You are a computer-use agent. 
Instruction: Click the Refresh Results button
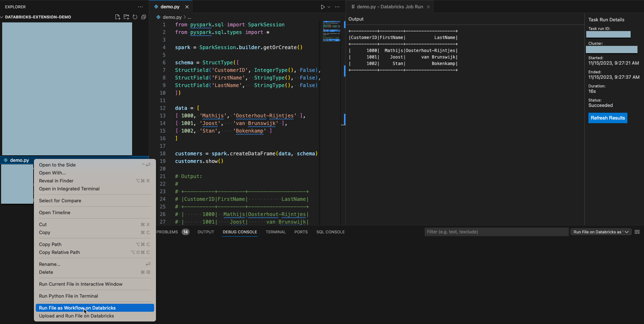point(608,118)
